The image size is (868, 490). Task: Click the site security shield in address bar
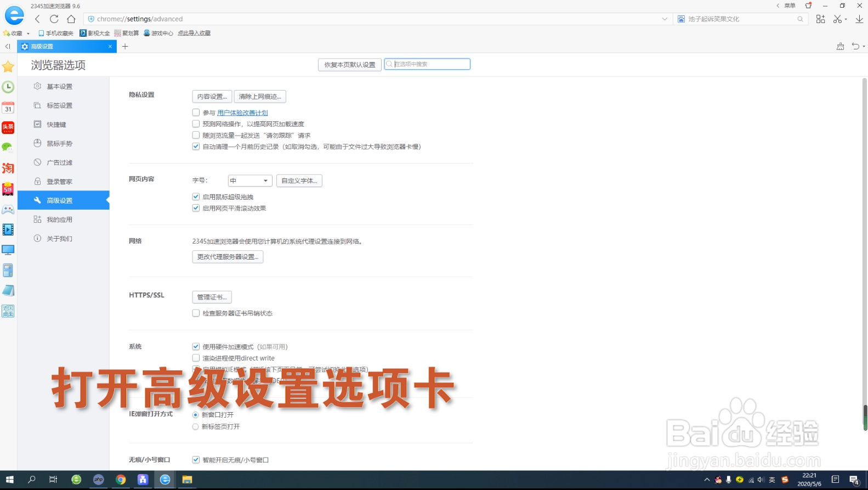tap(91, 19)
